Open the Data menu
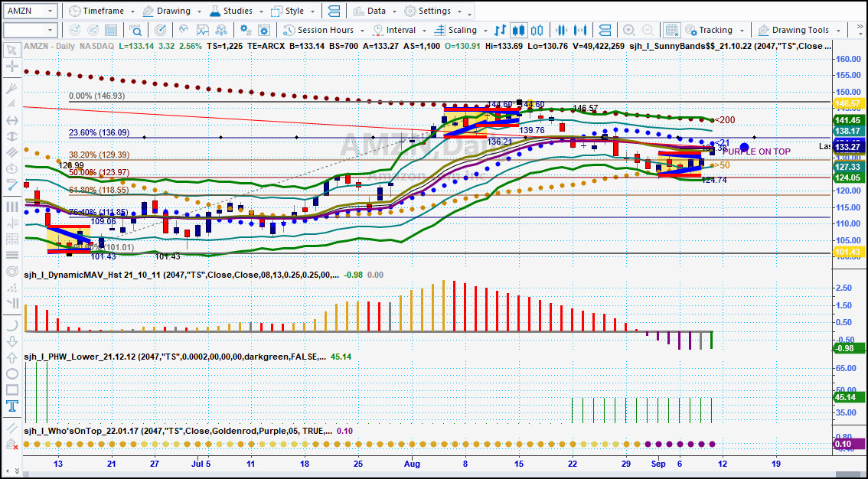 370,11
